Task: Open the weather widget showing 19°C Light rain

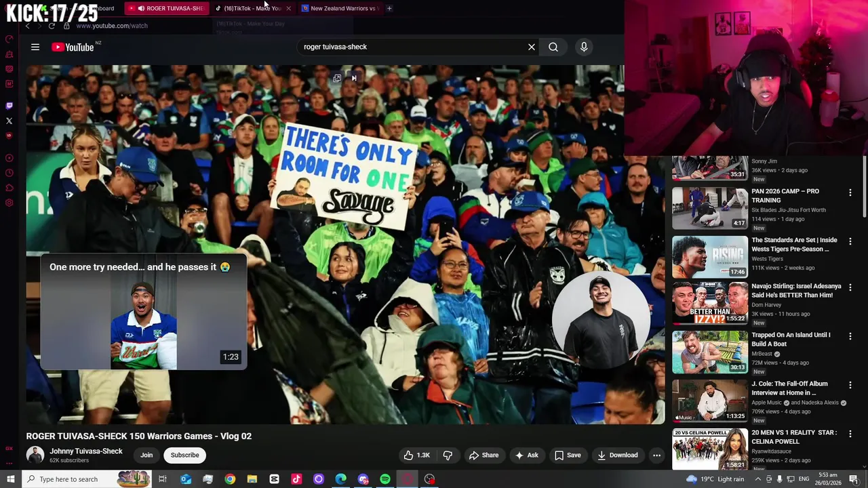Action: 715,479
